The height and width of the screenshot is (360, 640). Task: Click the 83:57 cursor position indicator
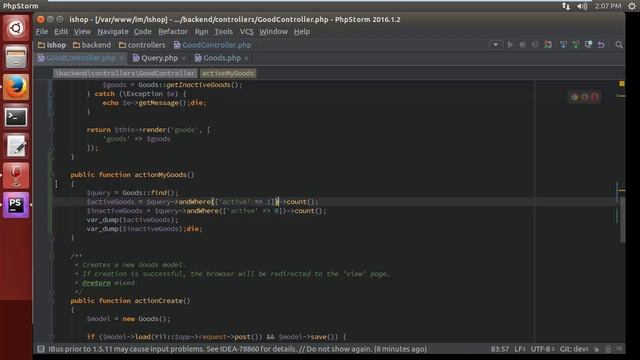coord(500,349)
